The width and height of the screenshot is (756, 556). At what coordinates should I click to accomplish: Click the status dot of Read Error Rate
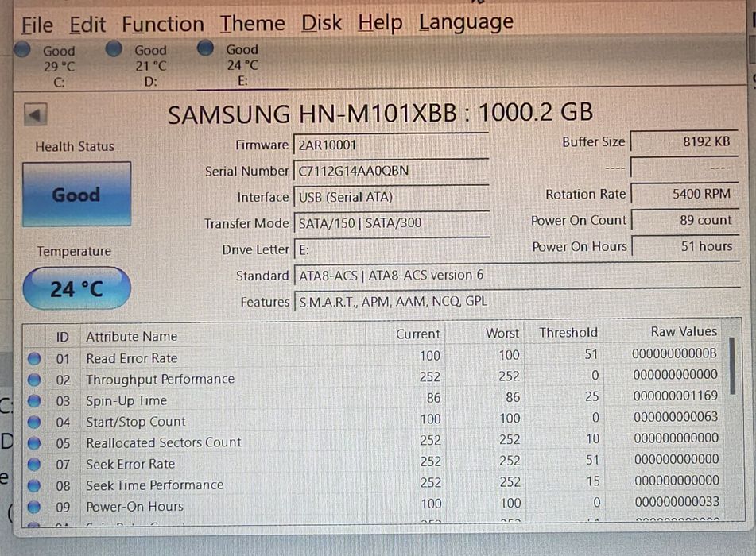[x=33, y=358]
